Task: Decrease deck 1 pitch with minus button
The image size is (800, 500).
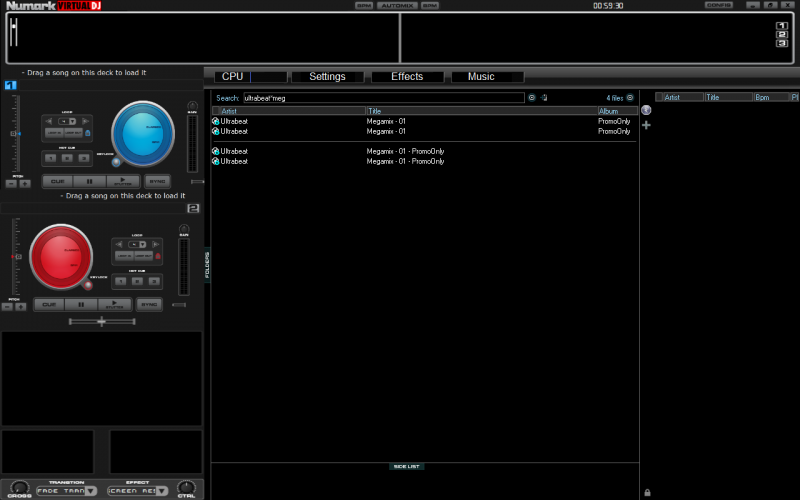Action: pyautogui.click(x=11, y=183)
